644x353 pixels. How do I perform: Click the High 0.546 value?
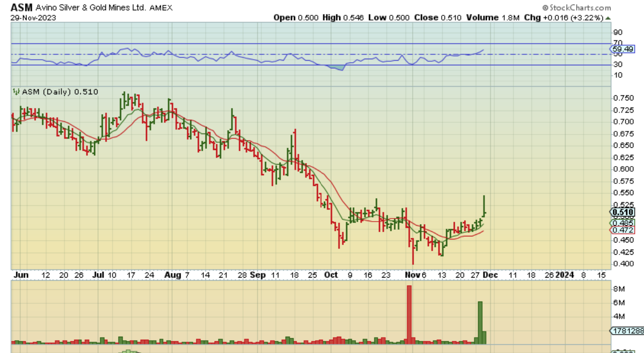click(343, 17)
